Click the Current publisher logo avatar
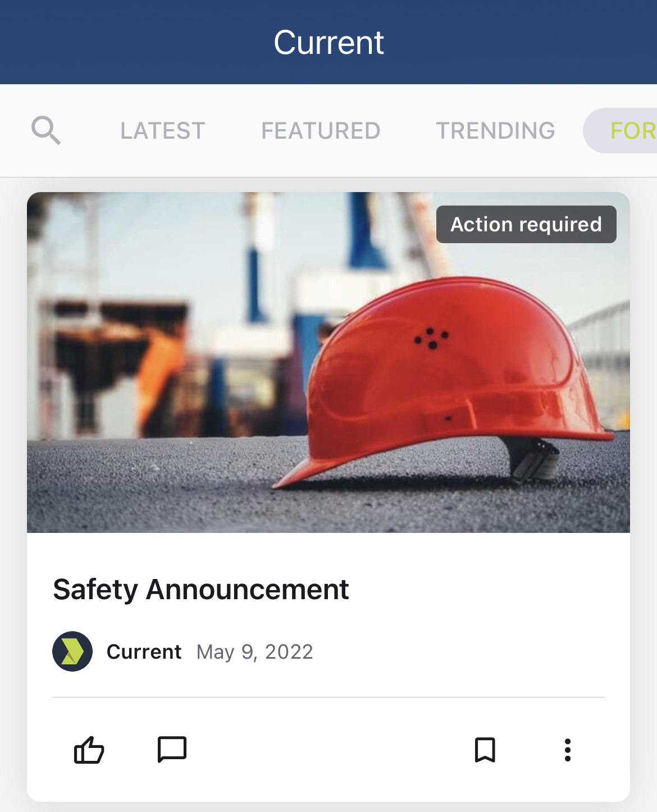657x812 pixels. point(72,651)
